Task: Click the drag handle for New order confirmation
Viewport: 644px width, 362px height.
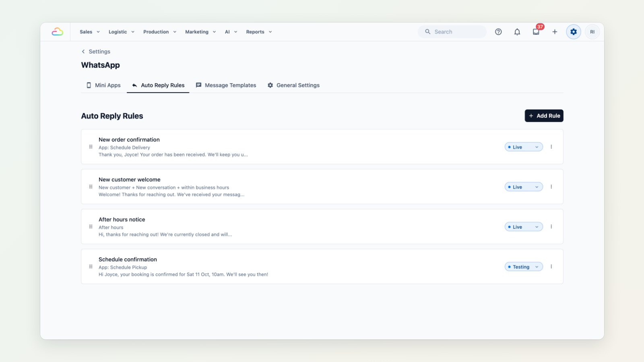Action: (91, 147)
